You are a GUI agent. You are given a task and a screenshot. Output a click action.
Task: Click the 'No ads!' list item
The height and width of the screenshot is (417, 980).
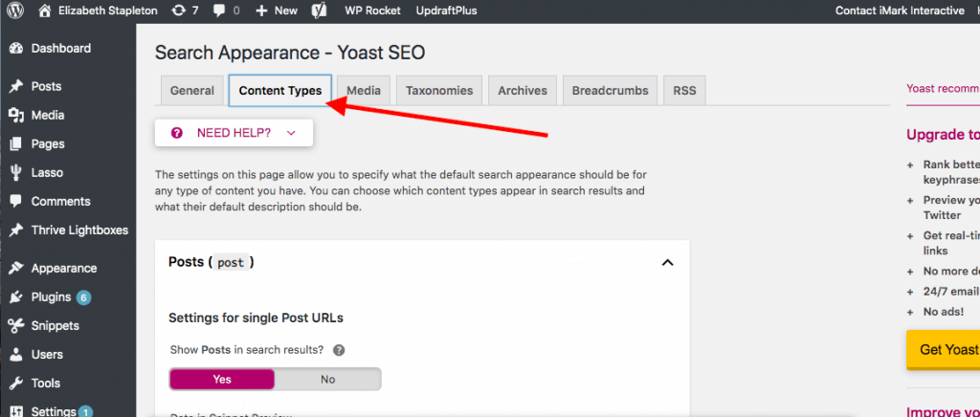tap(944, 312)
